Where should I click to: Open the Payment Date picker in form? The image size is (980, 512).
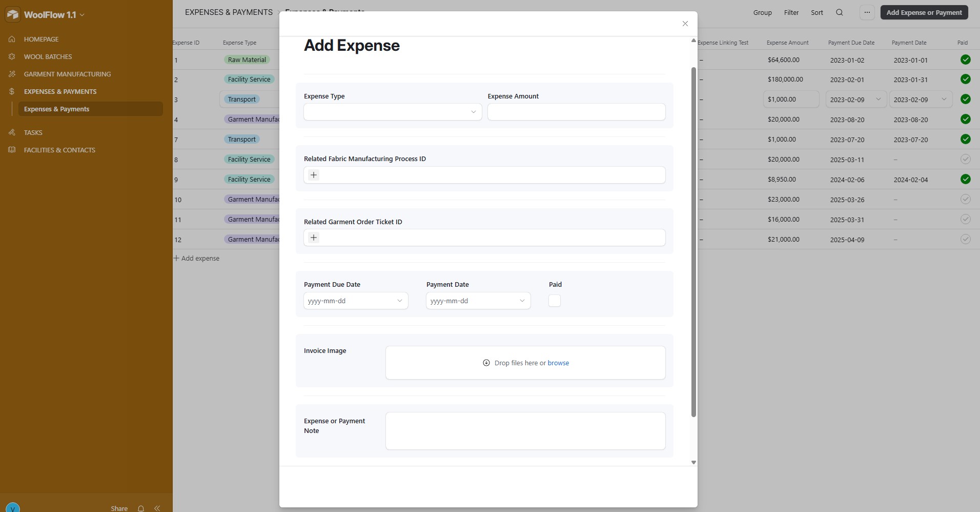[x=478, y=301]
